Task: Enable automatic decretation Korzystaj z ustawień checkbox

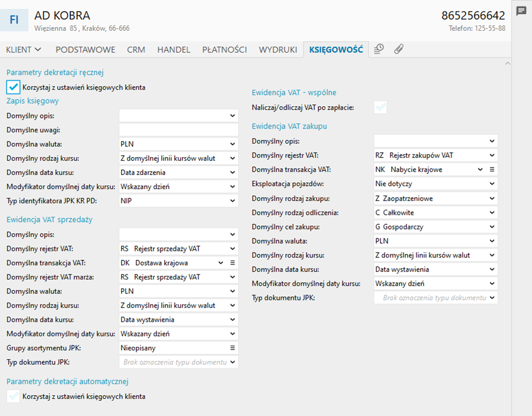Action: pyautogui.click(x=13, y=396)
